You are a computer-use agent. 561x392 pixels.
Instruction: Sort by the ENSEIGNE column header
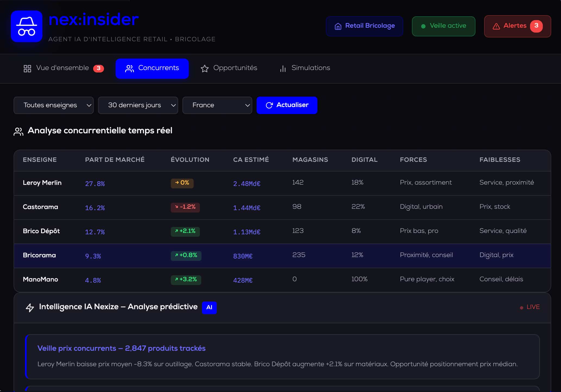click(40, 160)
